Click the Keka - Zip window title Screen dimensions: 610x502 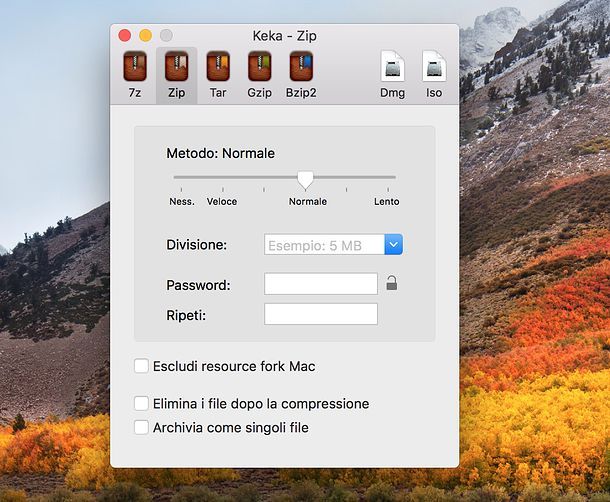tap(285, 36)
